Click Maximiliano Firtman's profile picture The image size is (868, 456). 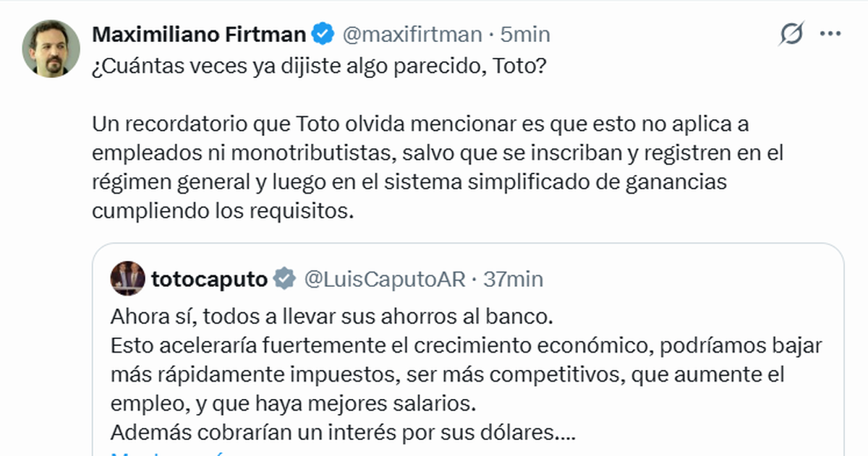(51, 48)
